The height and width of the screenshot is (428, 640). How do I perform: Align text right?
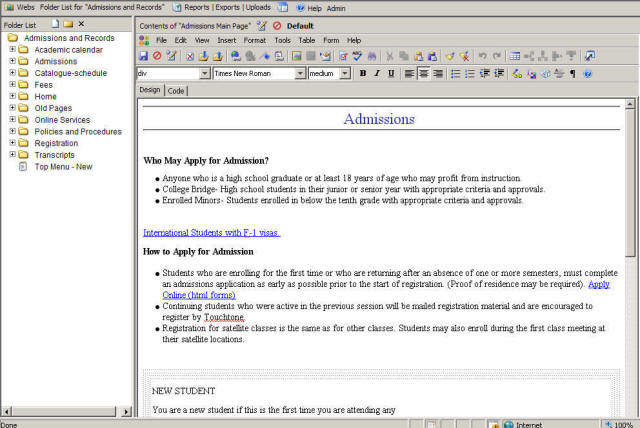point(438,73)
